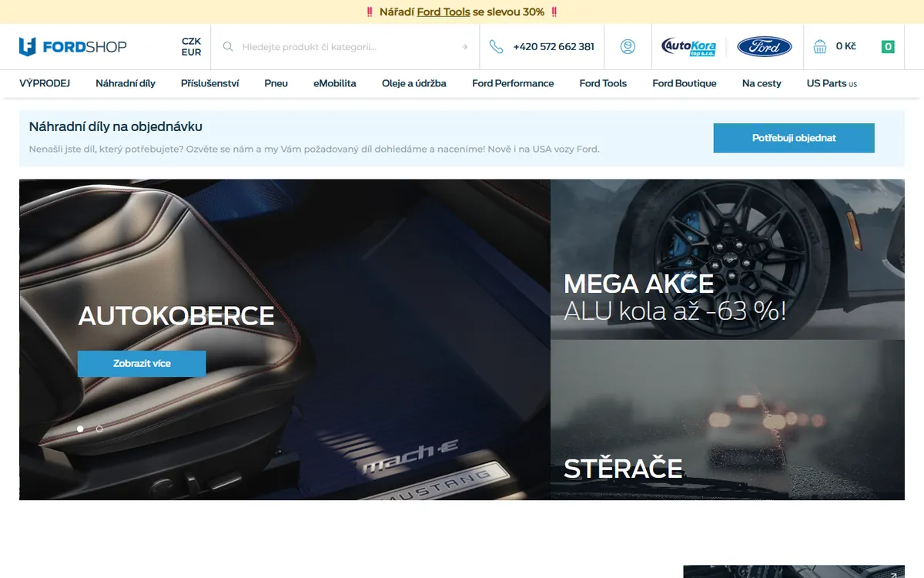Open the Ford Performance menu
The width and height of the screenshot is (924, 578).
(x=513, y=83)
